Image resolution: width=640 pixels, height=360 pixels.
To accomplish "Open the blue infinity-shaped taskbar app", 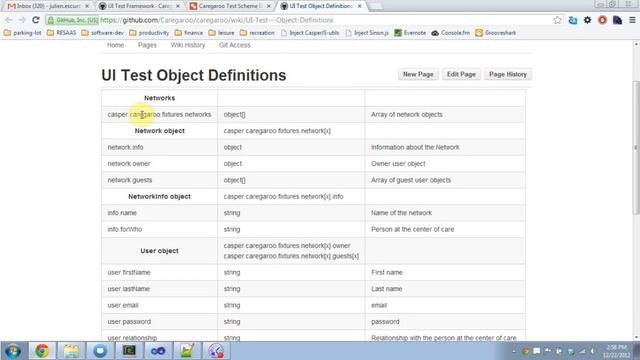I will [x=158, y=351].
